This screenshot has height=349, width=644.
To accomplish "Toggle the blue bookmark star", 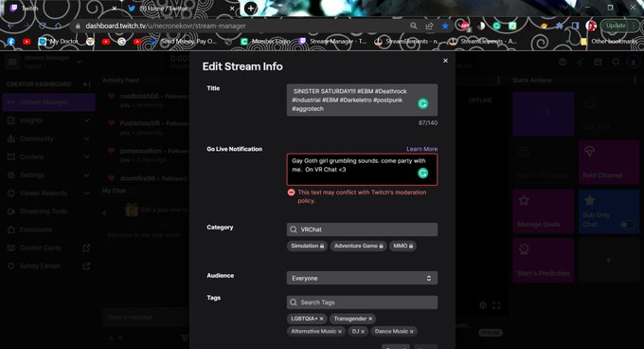I will [x=445, y=26].
